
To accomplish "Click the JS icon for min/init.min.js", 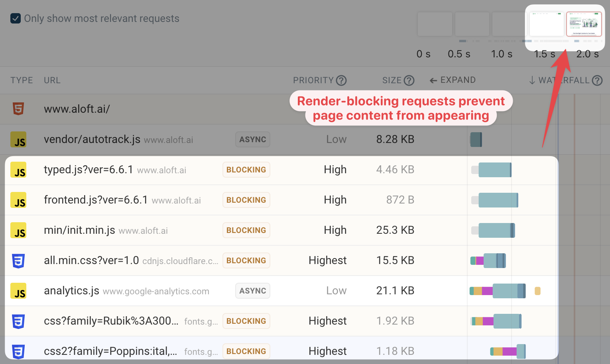I will [18, 230].
